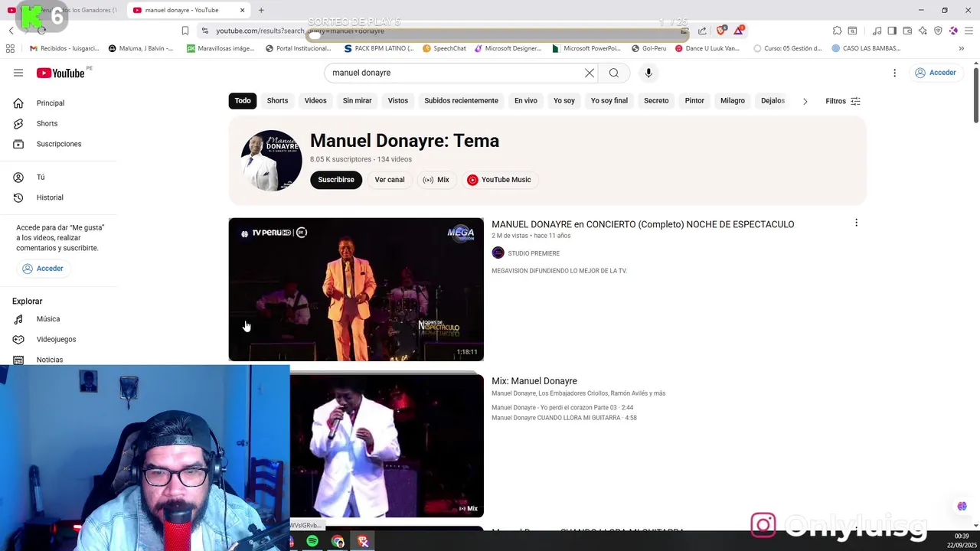Open the browser extensions puzzle icon
Image resolution: width=980 pixels, height=551 pixels.
tap(837, 31)
